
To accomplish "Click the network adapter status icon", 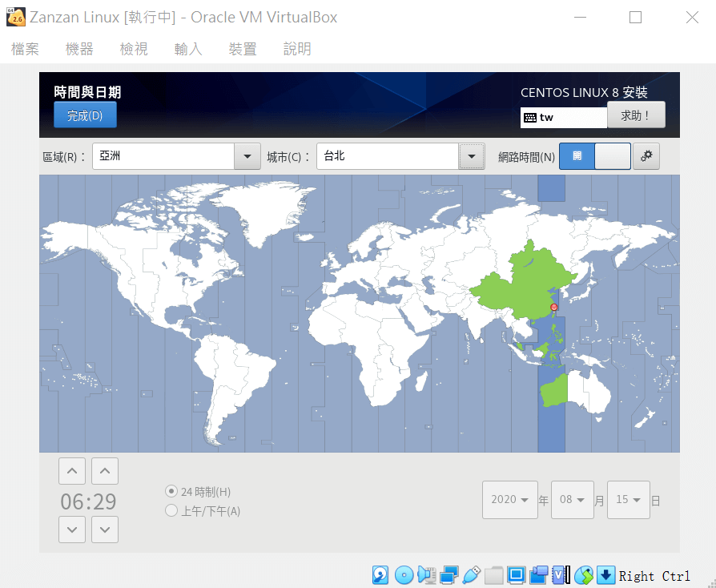I will 449,575.
